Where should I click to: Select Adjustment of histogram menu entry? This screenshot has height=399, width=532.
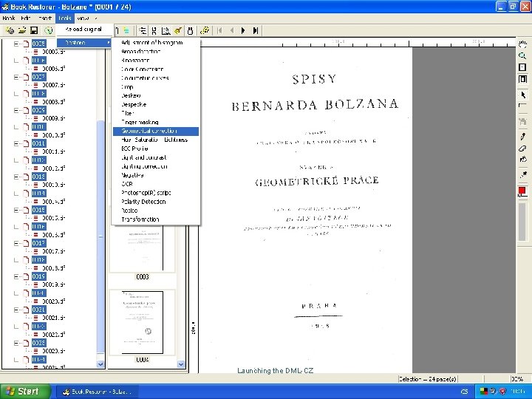click(156, 42)
